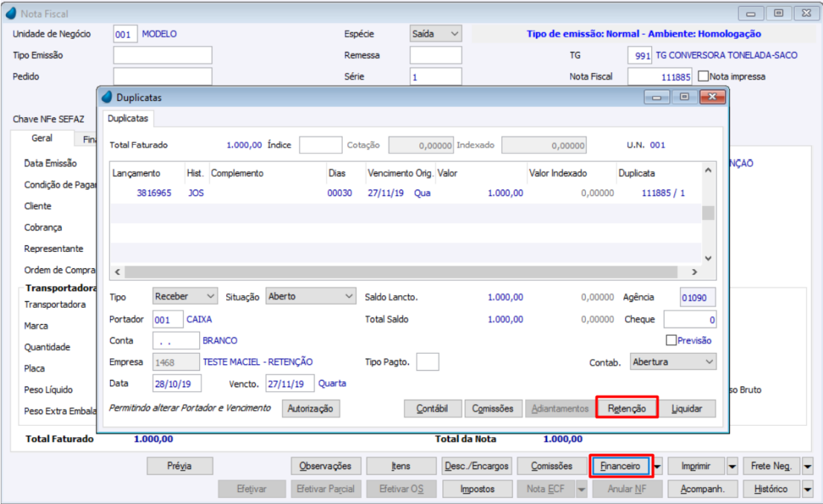Focus the Remessa input field
Screen dimensions: 823x504
point(436,55)
